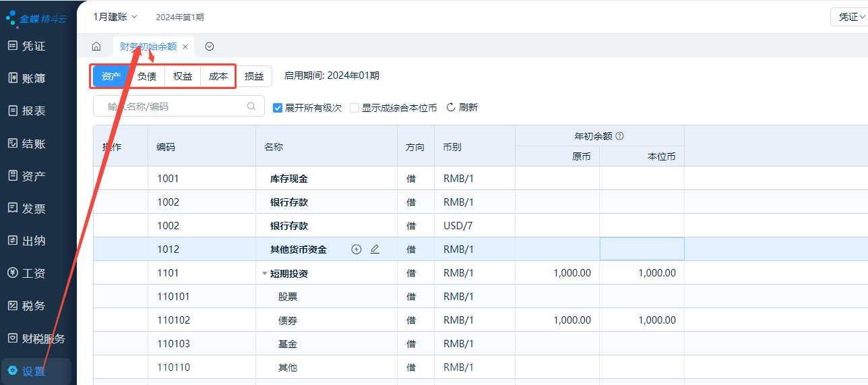868x385 pixels.
Task: Open the 1月建账 account dropdown
Action: click(115, 17)
